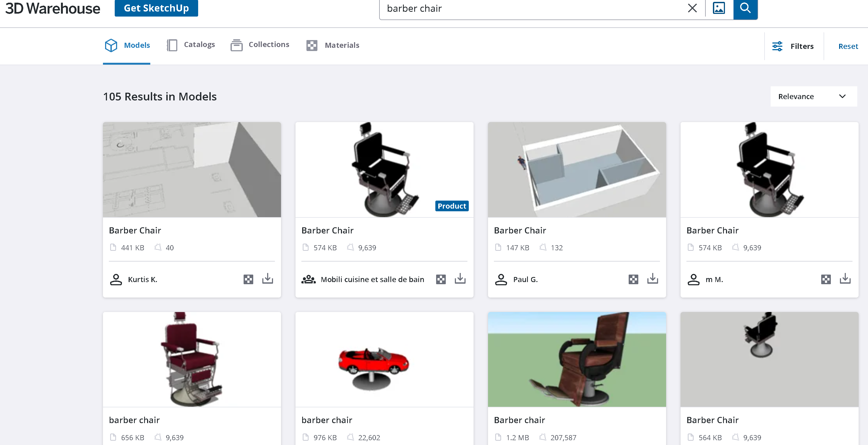Open 441 KB Barber Chair title
This screenshot has height=445, width=868.
[135, 230]
